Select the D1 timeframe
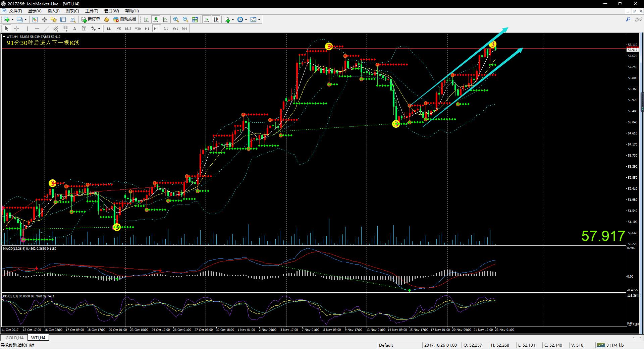Image resolution: width=644 pixels, height=349 pixels. (166, 28)
